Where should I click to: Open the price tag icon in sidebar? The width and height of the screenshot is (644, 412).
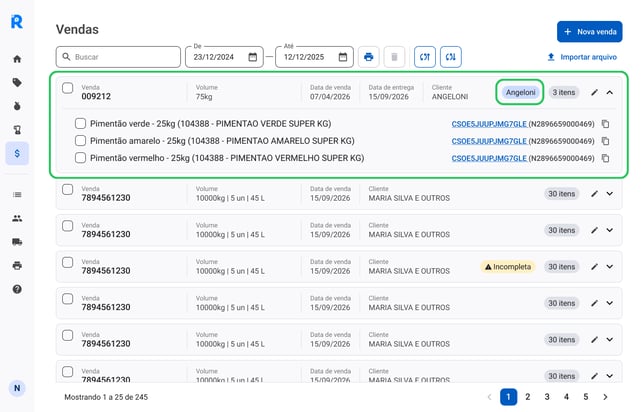coord(17,83)
